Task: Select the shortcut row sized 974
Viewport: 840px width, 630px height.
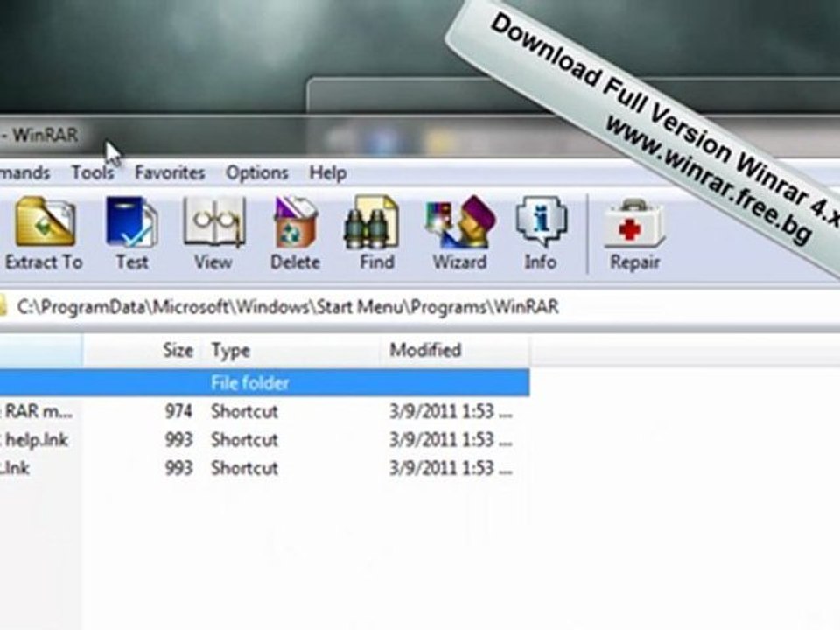Action: pyautogui.click(x=264, y=411)
